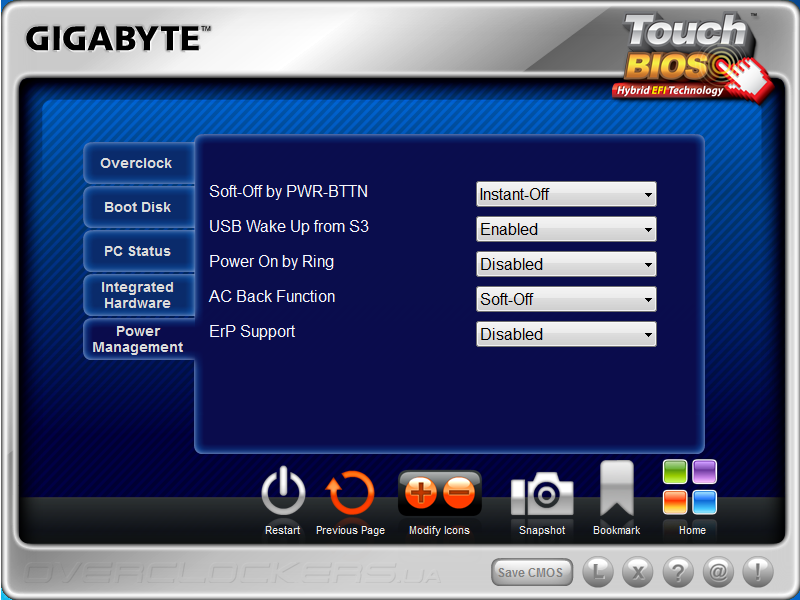Open Home via the colored squares icon
Screen dimensions: 800x600
tap(690, 487)
